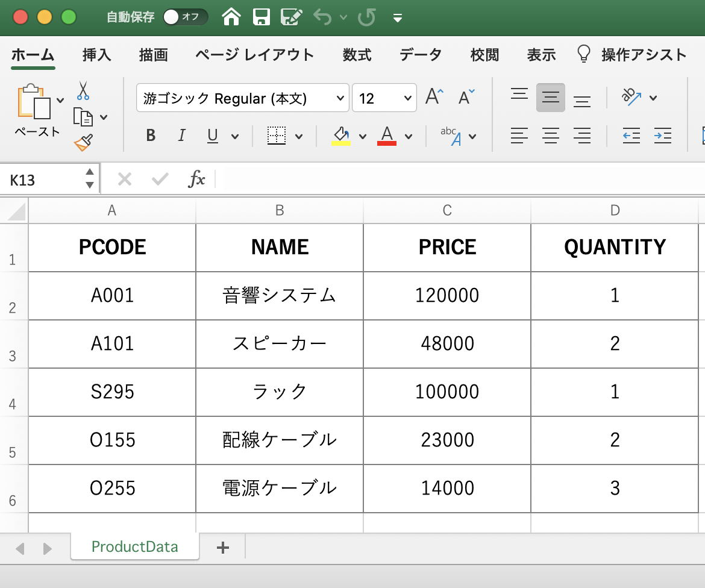
Task: Click the name box stepper arrows
Action: click(90, 178)
